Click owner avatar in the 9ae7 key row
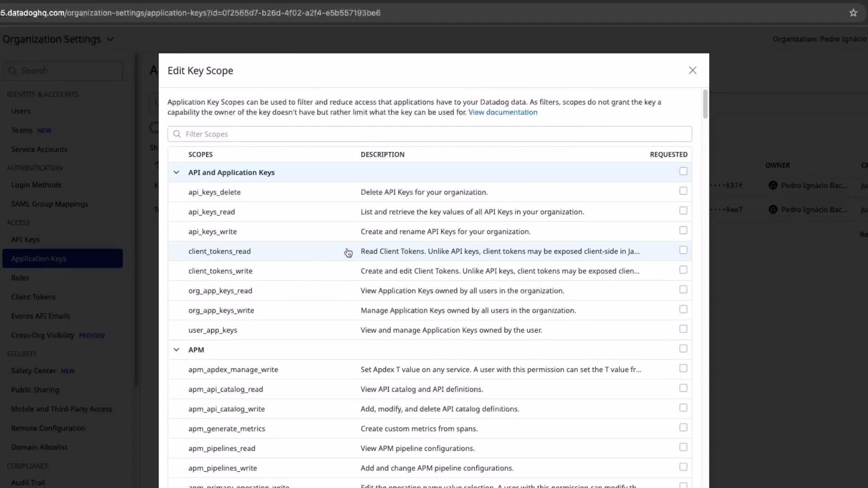Image resolution: width=868 pixels, height=488 pixels. [773, 210]
